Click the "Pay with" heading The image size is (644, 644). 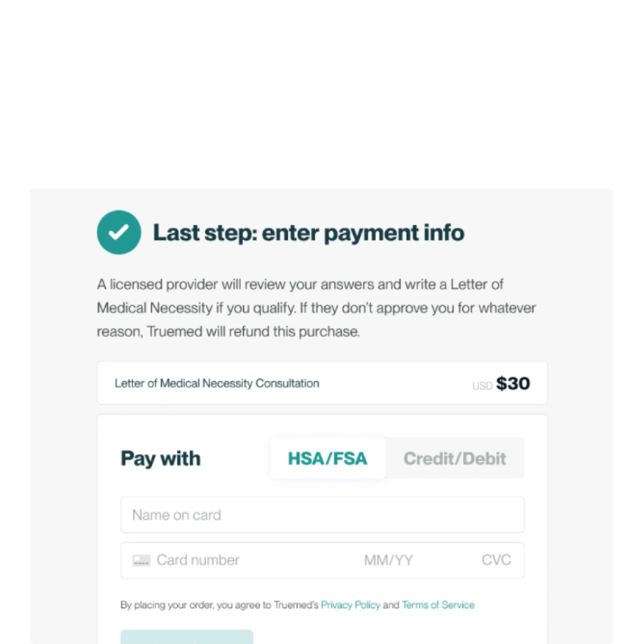(160, 459)
